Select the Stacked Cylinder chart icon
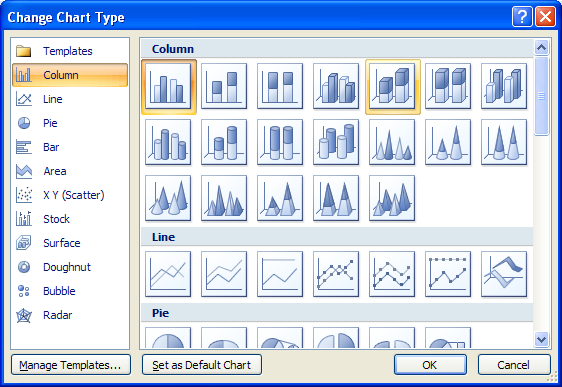The width and height of the screenshot is (562, 387). point(224,142)
